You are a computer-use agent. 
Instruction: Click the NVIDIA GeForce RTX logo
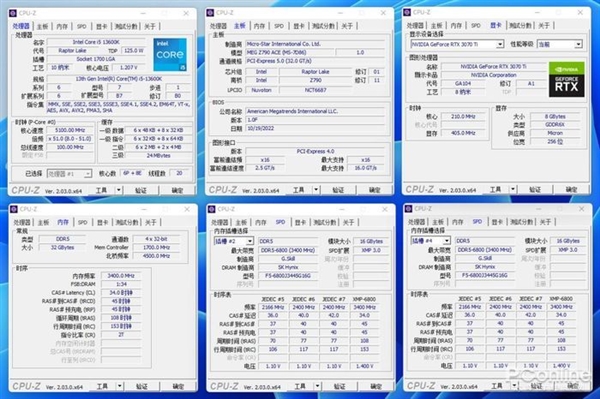click(x=566, y=79)
